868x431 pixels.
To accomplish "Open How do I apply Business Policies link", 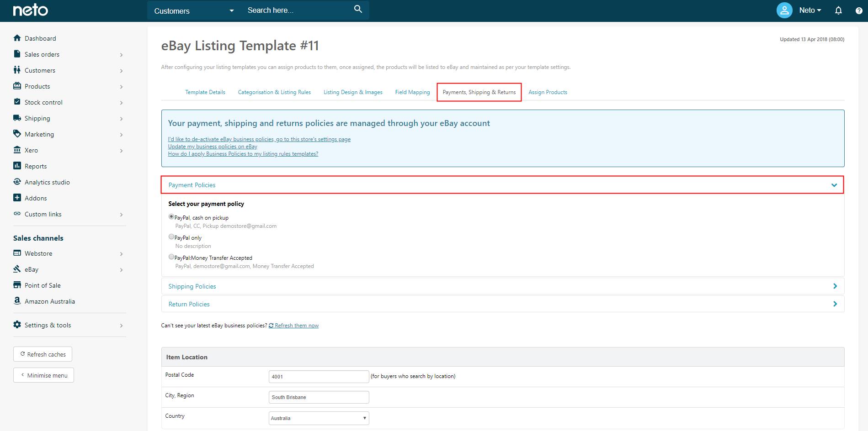I will (x=243, y=154).
